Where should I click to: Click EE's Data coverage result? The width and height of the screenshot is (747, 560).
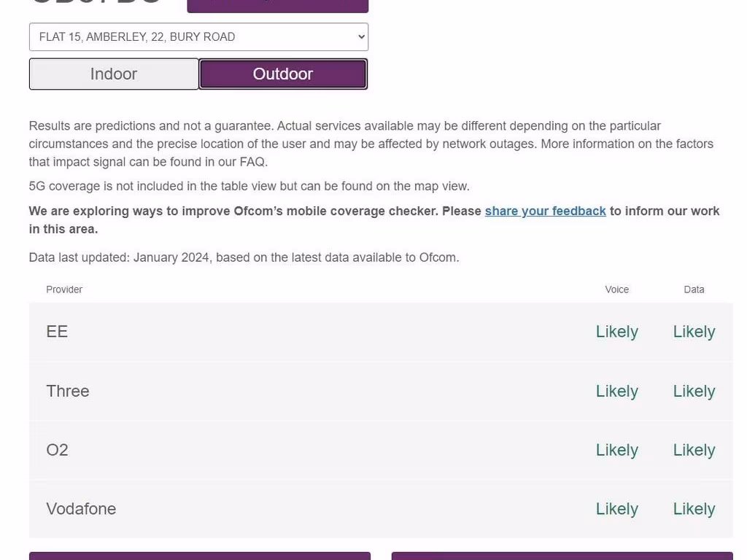coord(694,332)
